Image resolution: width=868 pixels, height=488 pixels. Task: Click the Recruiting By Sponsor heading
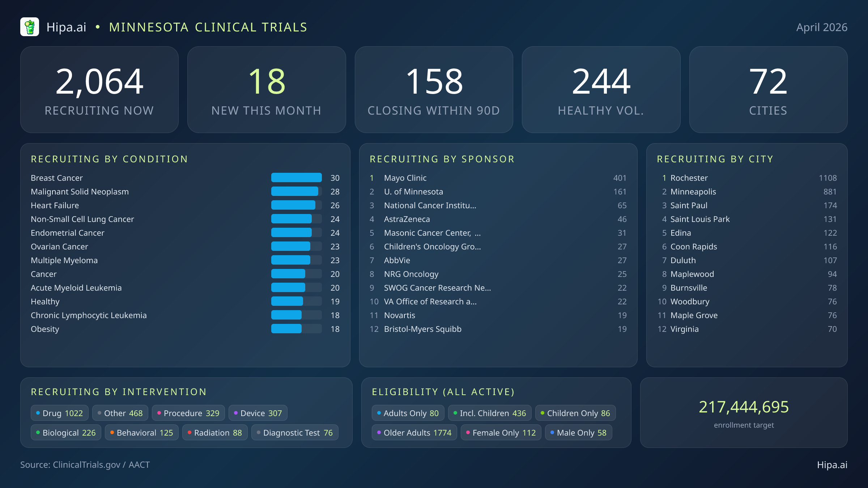tap(442, 159)
